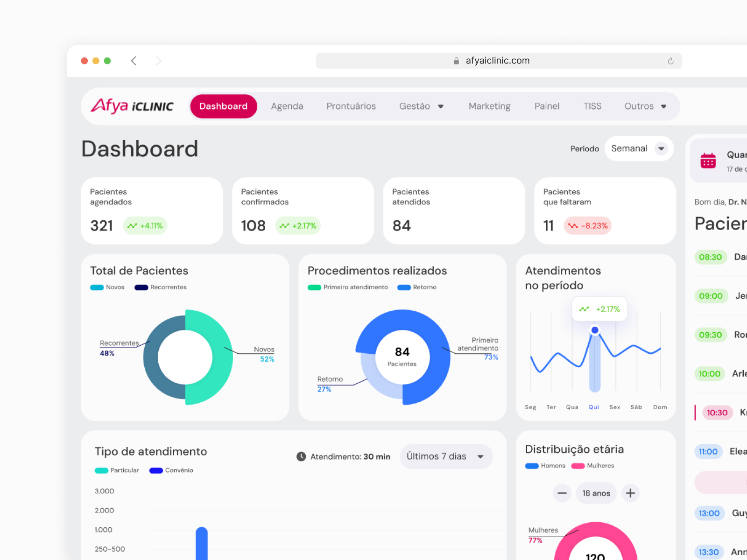747x560 pixels.
Task: Click the green growth trend icon showing +4.11%
Action: pos(132,225)
